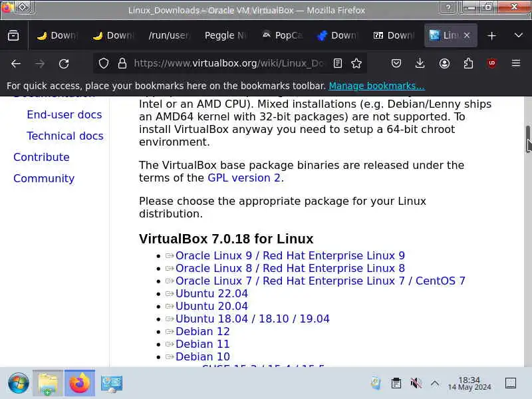Open the Start menu orb

19,384
